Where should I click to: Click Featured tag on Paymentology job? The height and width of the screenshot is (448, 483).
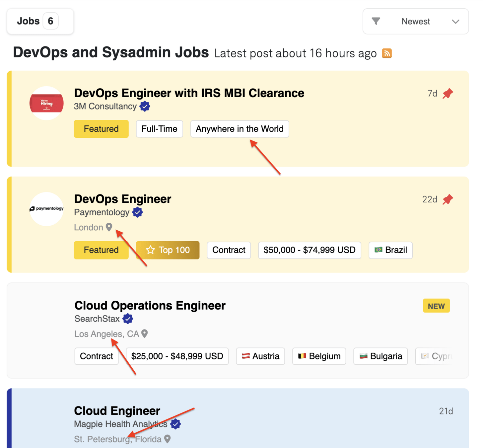pyautogui.click(x=101, y=250)
